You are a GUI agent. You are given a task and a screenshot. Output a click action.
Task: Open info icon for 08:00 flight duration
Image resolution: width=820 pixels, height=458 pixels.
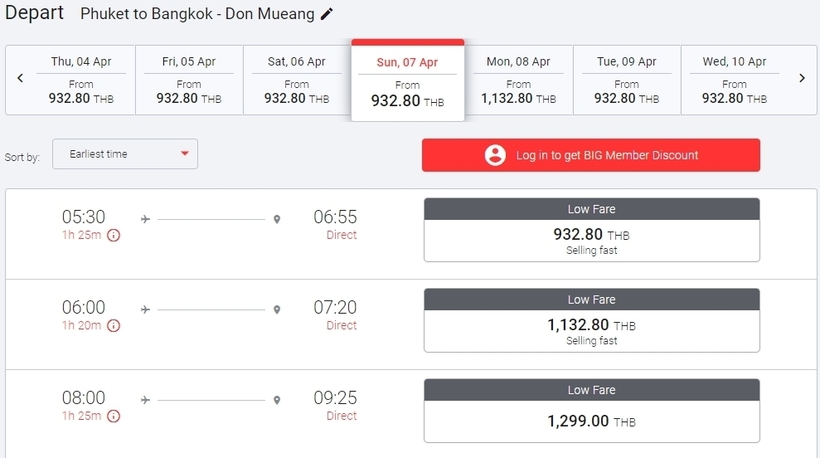[x=113, y=416]
